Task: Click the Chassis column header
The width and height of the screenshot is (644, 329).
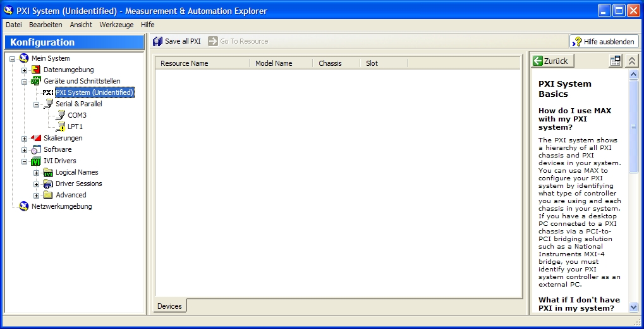Action: [336, 63]
